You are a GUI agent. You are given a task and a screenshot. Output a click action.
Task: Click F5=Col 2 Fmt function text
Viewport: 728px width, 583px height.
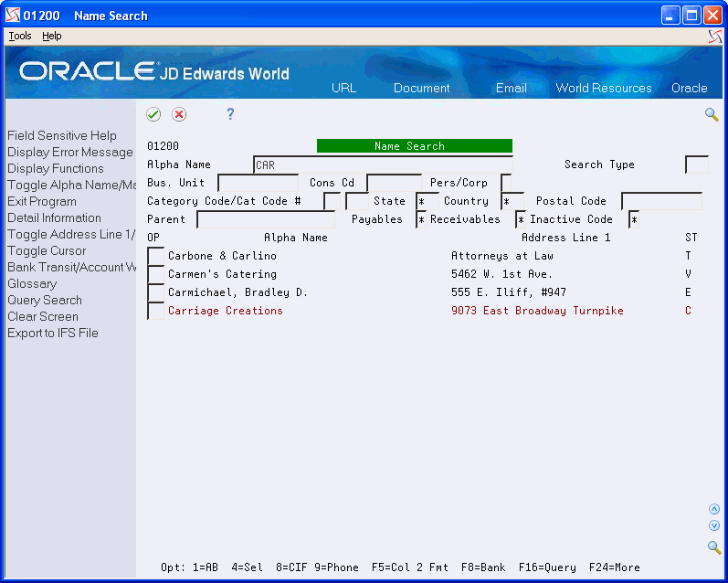[409, 567]
